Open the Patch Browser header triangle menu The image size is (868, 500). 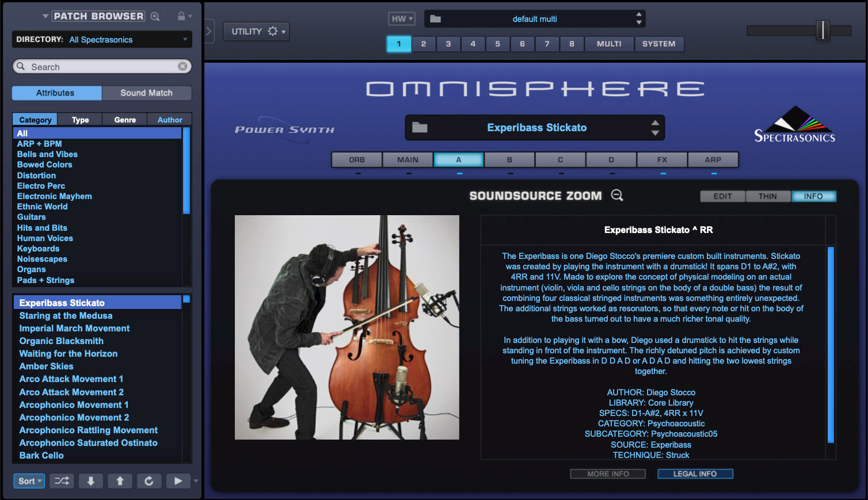[x=45, y=16]
